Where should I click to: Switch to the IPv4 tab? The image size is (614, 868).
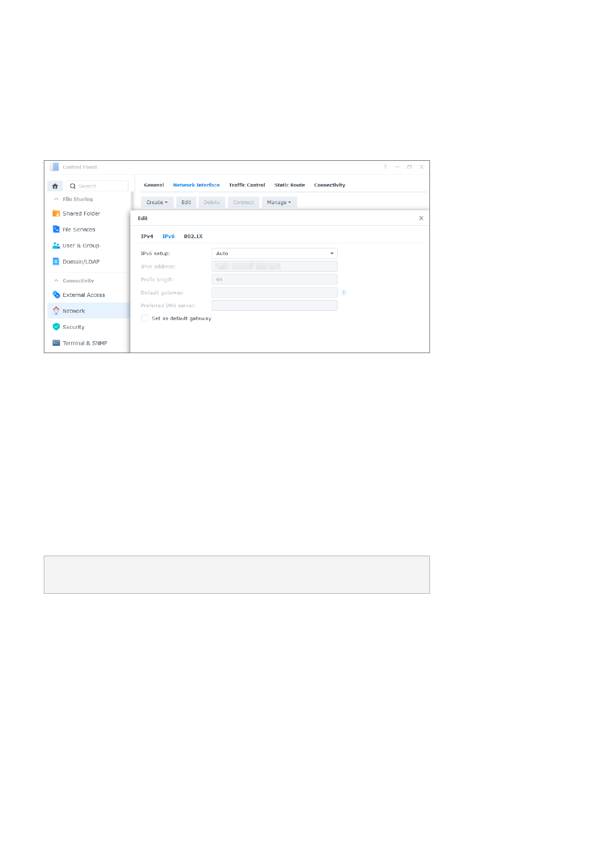(x=147, y=237)
